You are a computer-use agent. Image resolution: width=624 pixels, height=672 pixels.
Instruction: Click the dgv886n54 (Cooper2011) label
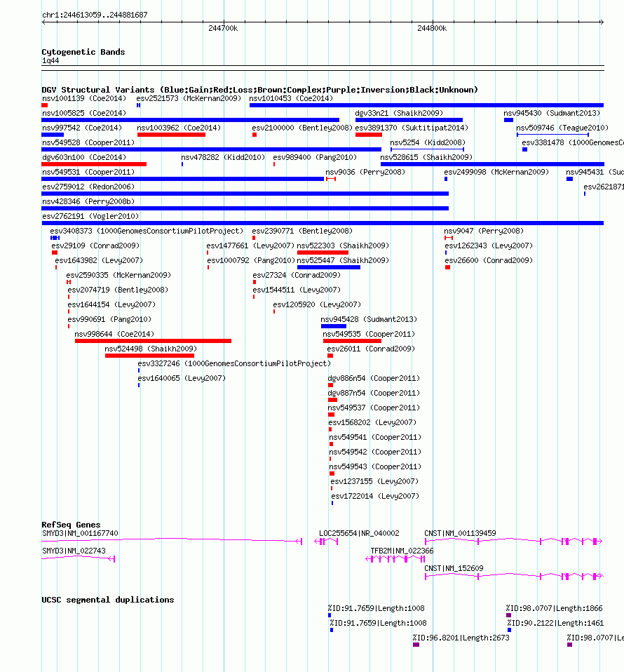(x=374, y=378)
